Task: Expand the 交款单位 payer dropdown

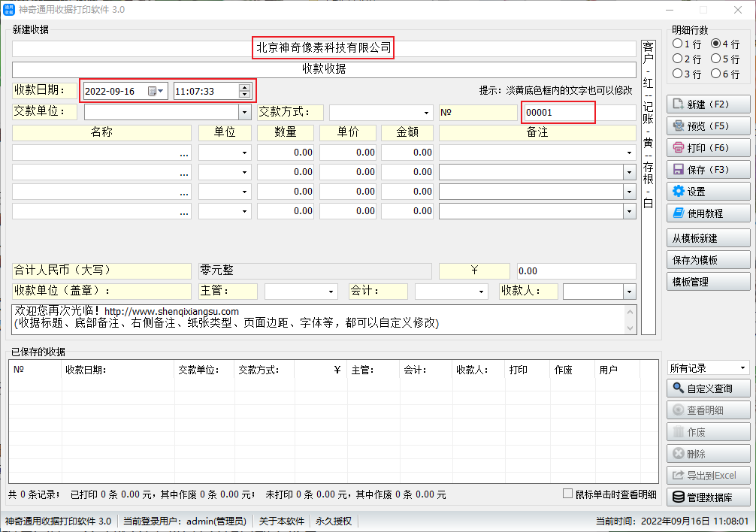Action: (244, 113)
